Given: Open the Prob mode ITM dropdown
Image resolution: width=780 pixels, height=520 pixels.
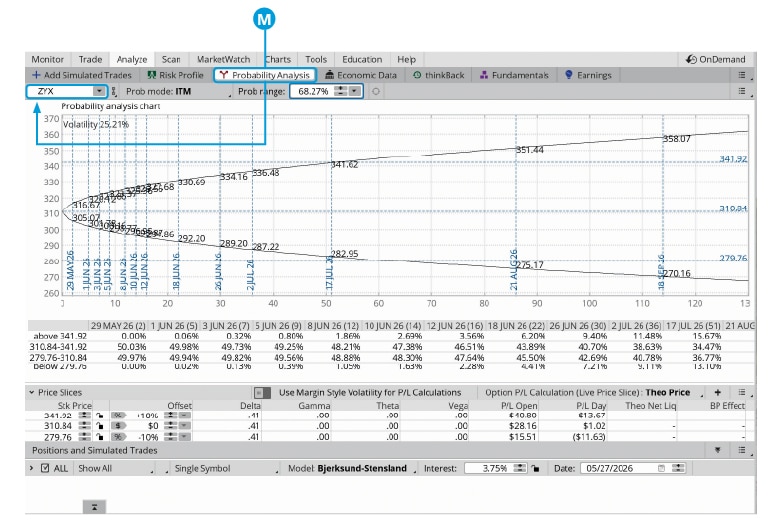Looking at the screenshot, I should [179, 92].
